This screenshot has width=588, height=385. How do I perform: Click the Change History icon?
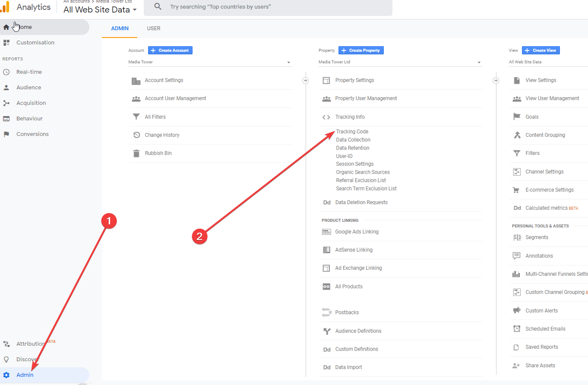tap(136, 135)
